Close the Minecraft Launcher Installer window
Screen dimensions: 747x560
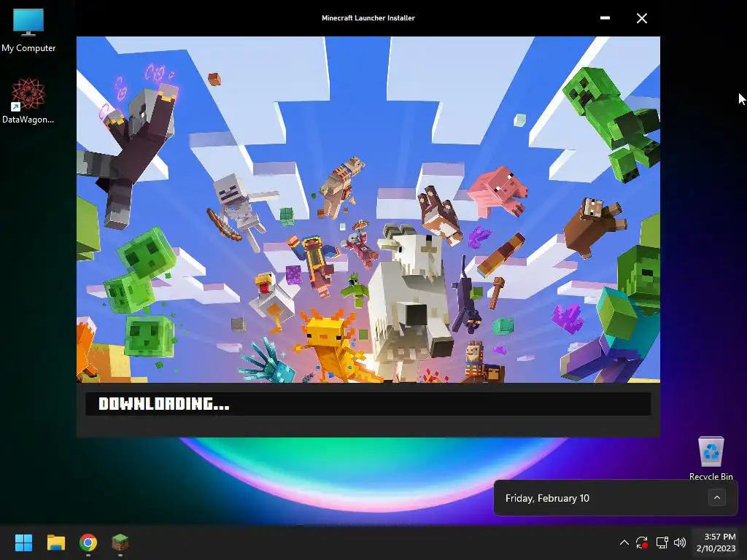click(642, 18)
